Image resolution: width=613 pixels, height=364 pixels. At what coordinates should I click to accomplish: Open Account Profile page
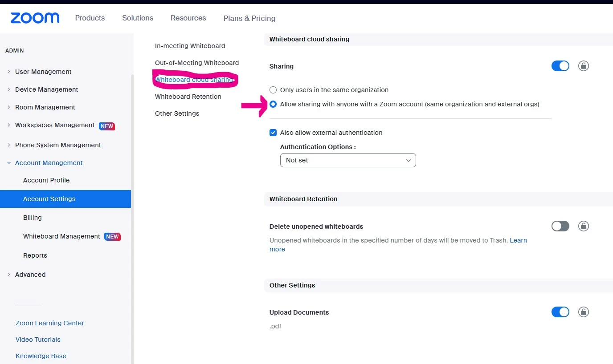(46, 180)
